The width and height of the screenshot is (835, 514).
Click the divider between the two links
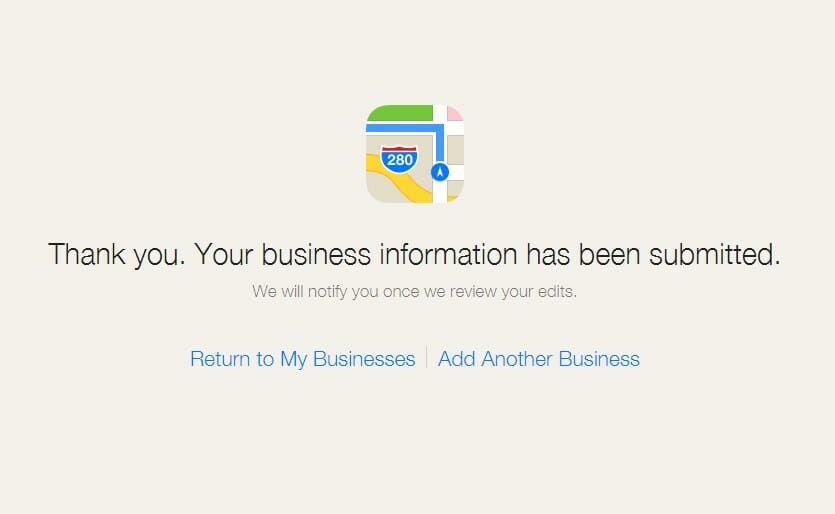coord(427,357)
